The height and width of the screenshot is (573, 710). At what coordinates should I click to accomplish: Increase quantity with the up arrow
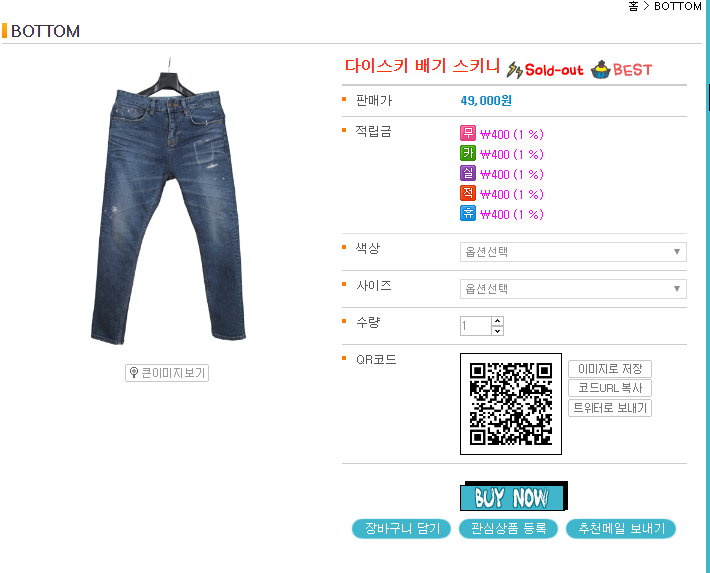click(x=498, y=321)
